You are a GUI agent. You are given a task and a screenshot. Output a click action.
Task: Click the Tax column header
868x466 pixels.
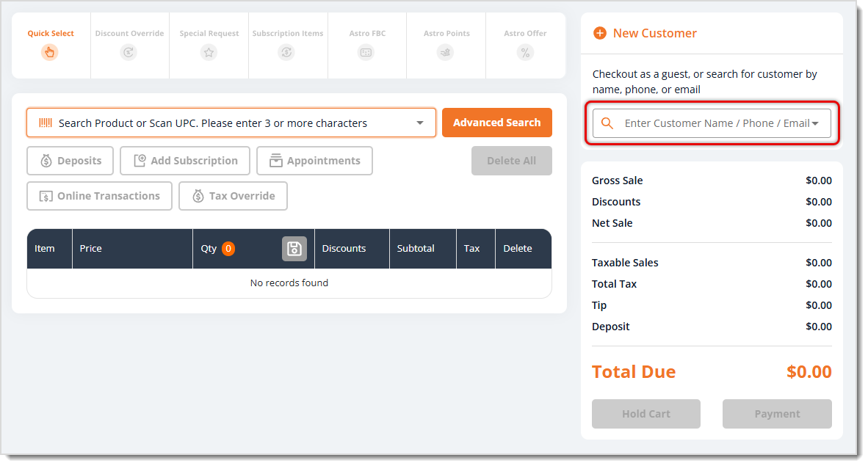pos(476,249)
